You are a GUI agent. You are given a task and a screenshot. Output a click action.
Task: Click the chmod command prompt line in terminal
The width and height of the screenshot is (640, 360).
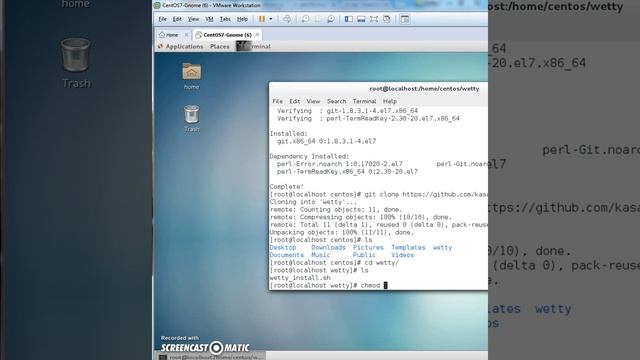328,286
